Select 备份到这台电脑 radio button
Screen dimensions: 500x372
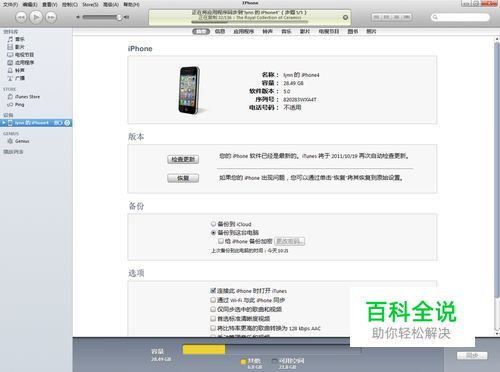(x=213, y=232)
